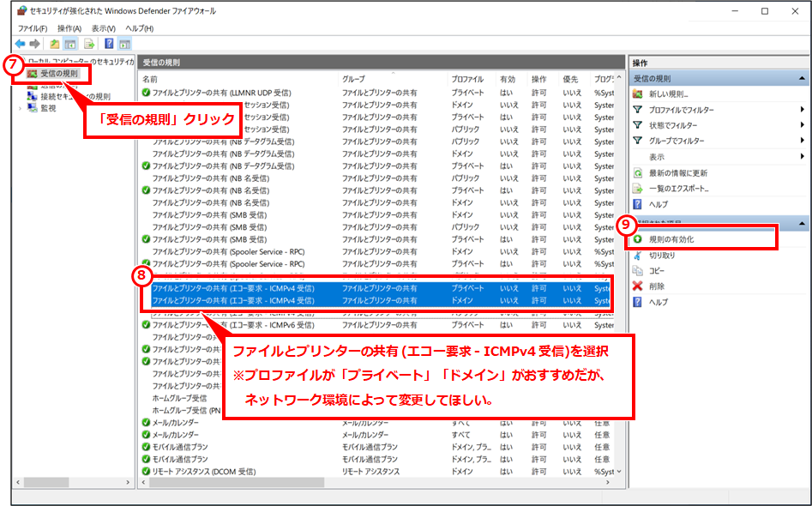Click the refresh icon beside 最新の情報に更新
The height and width of the screenshot is (506, 812).
[638, 173]
